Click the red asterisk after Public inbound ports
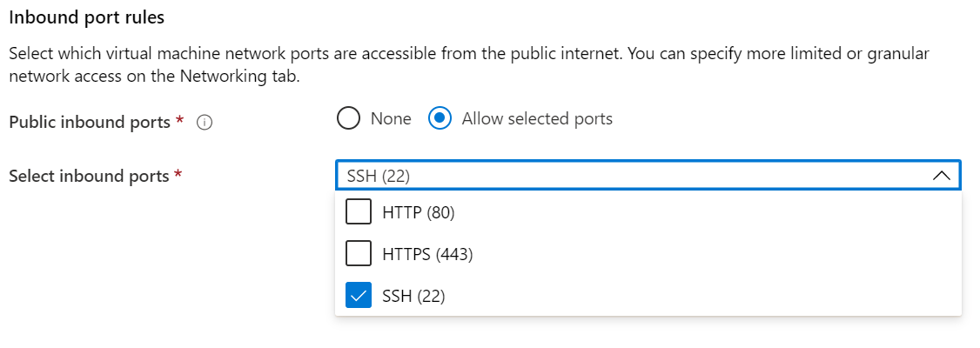 click(179, 121)
